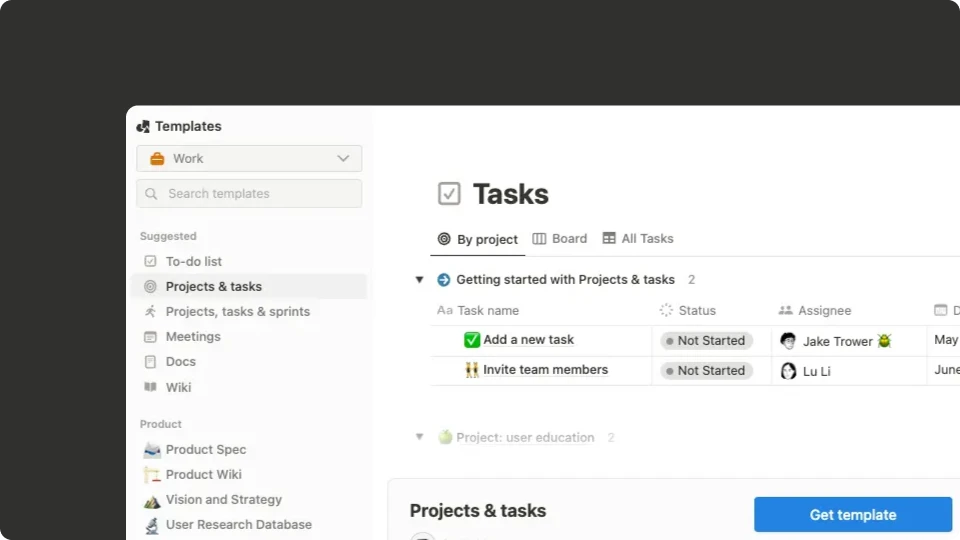Viewport: 960px width, 540px height.
Task: Click the Meetings calendar icon in sidebar
Action: (151, 337)
